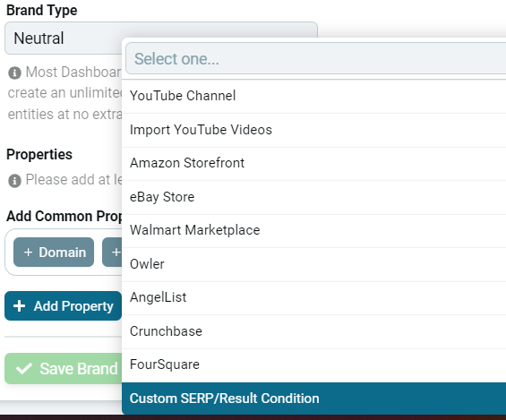Click the Properties heading
Image resolution: width=506 pixels, height=420 pixels.
point(39,155)
